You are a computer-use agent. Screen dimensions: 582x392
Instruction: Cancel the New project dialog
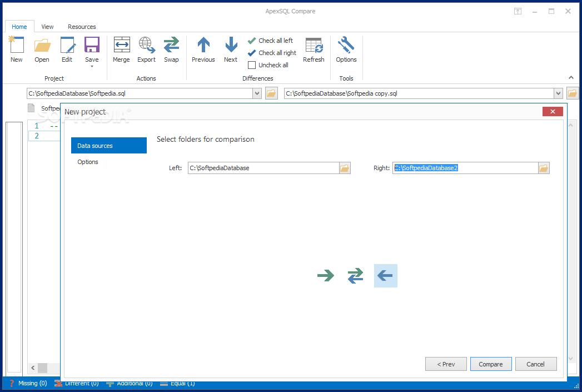pyautogui.click(x=536, y=364)
